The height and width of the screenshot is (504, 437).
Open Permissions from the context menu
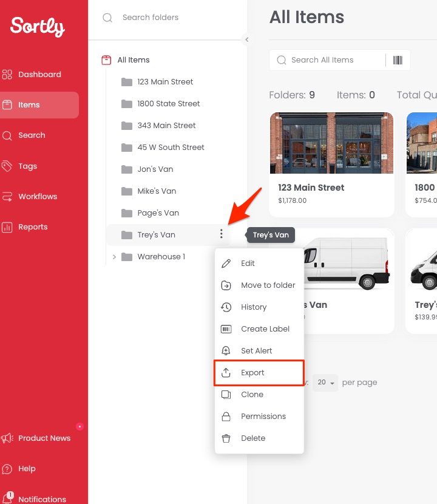point(259,416)
